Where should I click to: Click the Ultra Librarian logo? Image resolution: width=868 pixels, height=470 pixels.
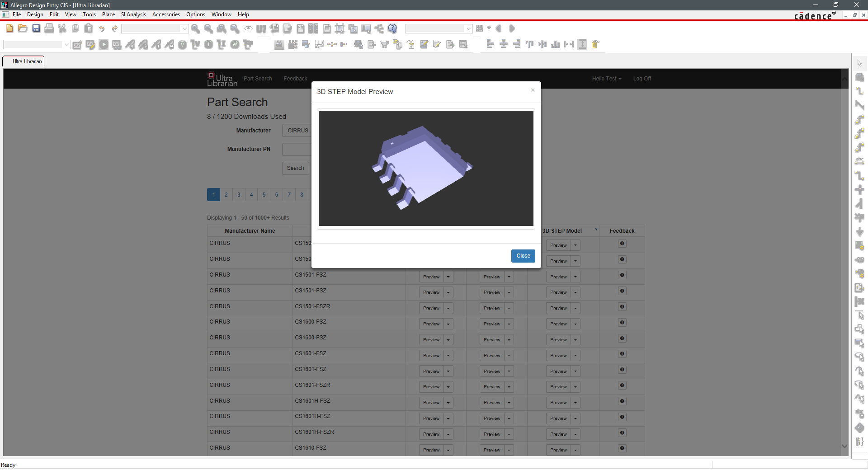[x=222, y=79]
